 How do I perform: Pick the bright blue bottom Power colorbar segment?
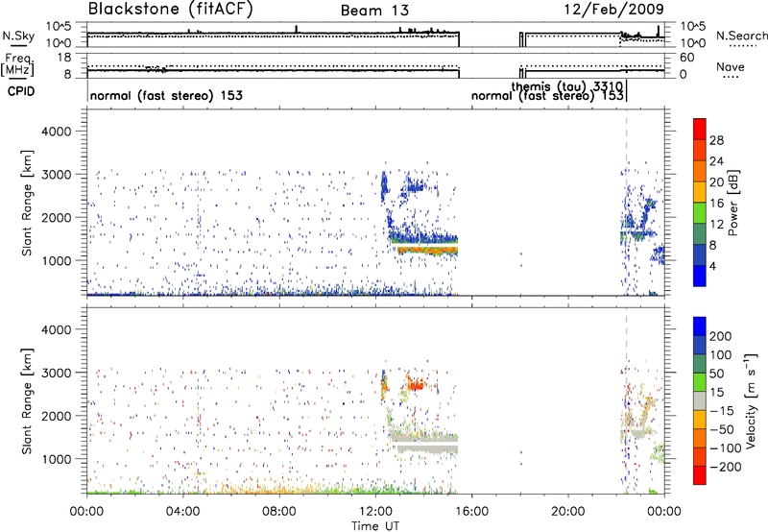[x=700, y=276]
